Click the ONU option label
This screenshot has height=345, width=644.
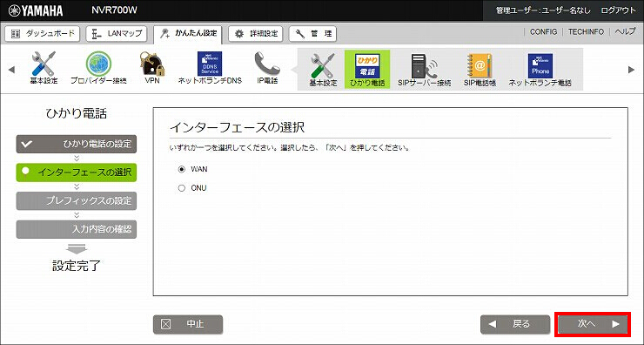coord(198,188)
